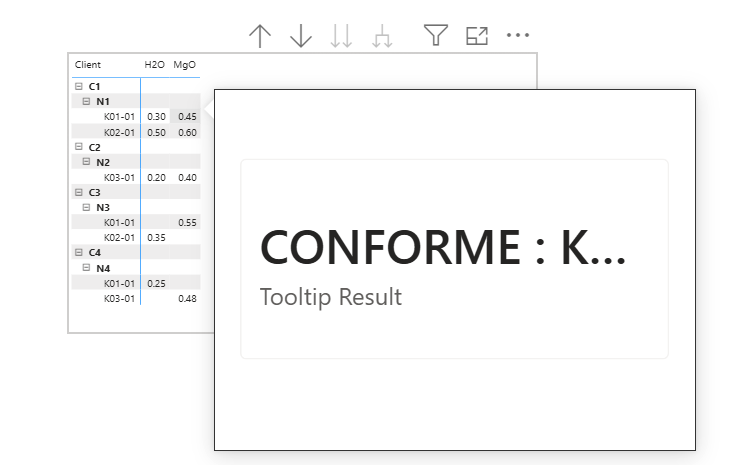
Task: Open More options ellipsis menu
Action: point(518,35)
